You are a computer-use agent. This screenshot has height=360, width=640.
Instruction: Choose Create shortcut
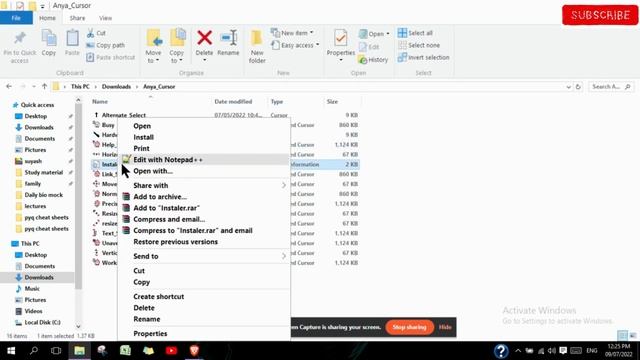click(158, 297)
